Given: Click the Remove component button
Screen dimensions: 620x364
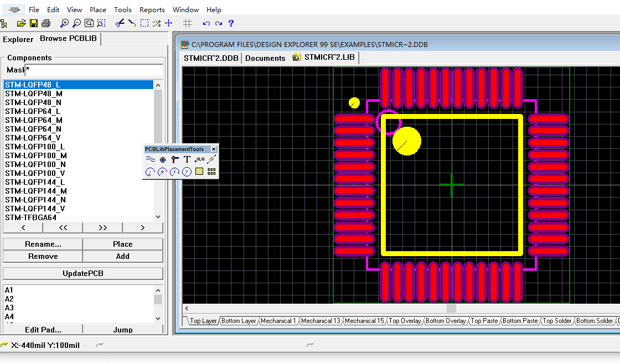Looking at the screenshot, I should 43,257.
